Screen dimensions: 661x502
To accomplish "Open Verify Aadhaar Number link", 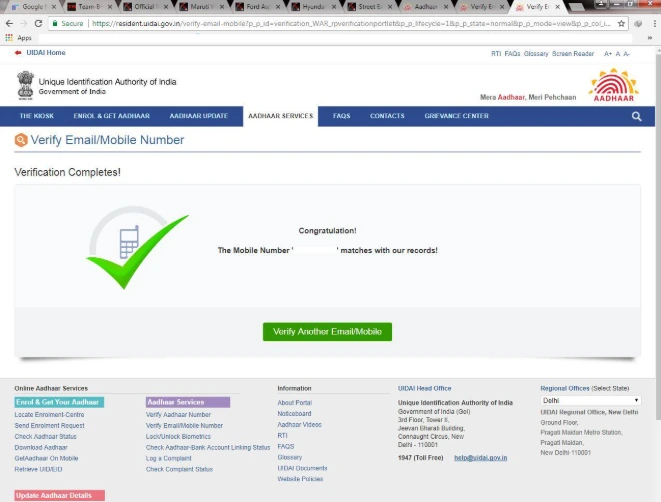I will tap(178, 415).
